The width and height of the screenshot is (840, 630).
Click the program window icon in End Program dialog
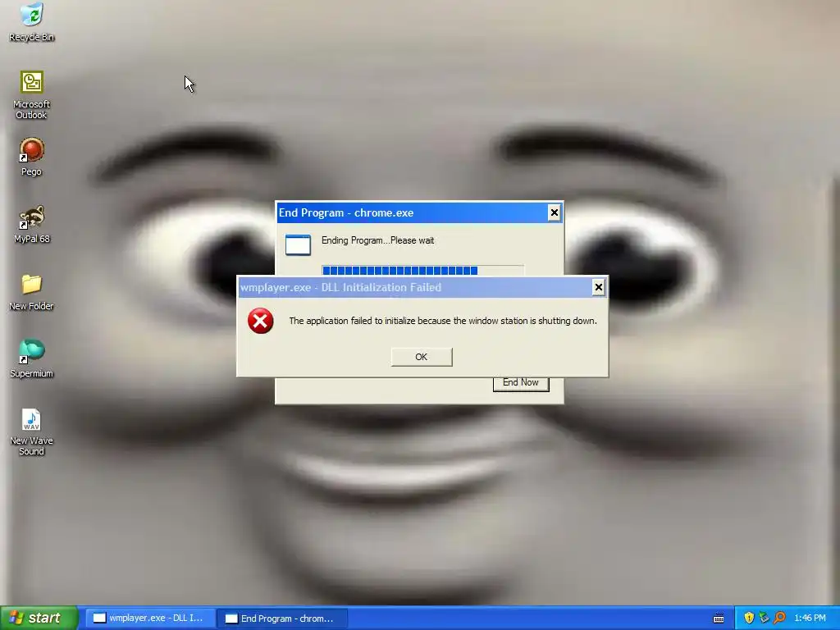click(298, 244)
